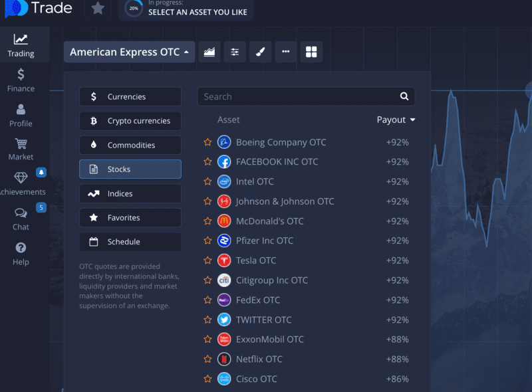Toggle the favorite star for Boeing Company OTC
Screen dimensions: 532x392
[x=207, y=142]
